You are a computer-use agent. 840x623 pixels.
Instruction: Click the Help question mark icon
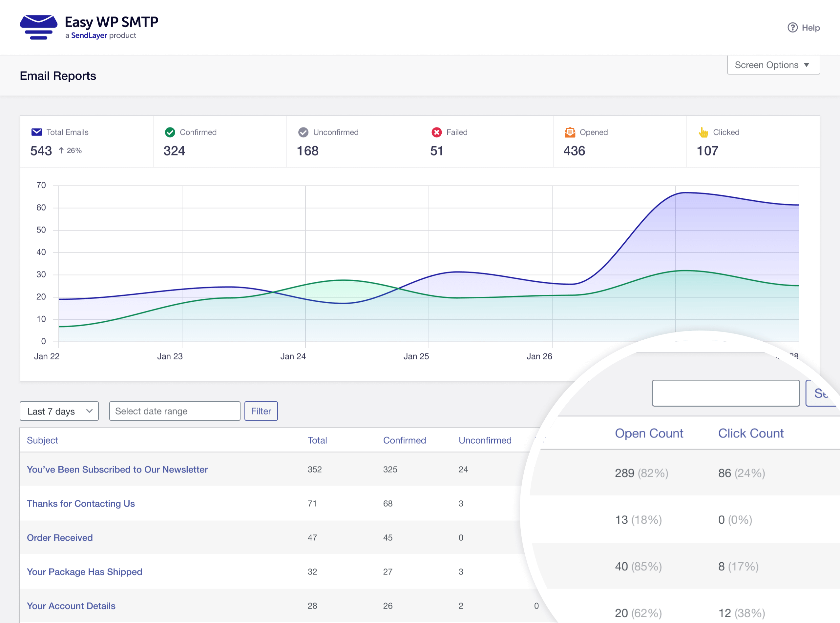[x=792, y=28]
